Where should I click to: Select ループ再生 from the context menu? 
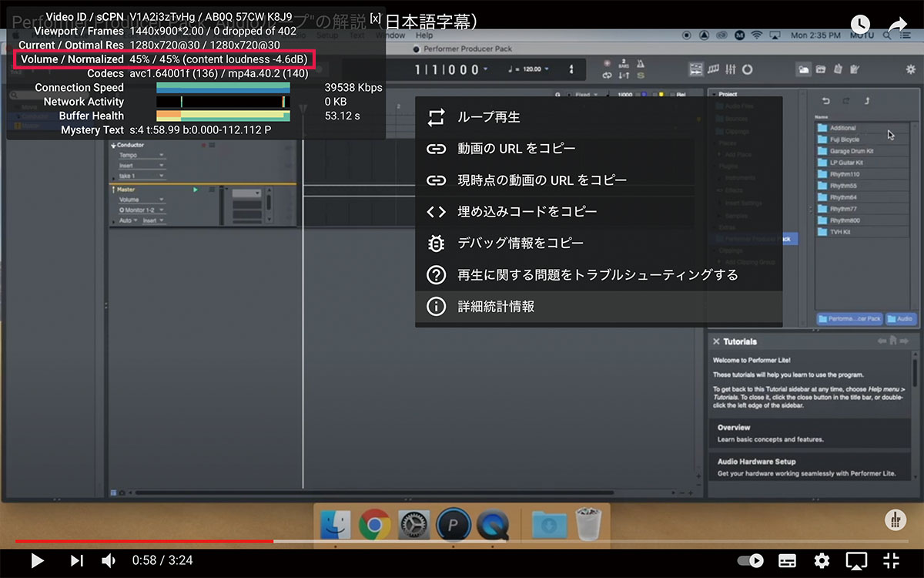click(598, 117)
